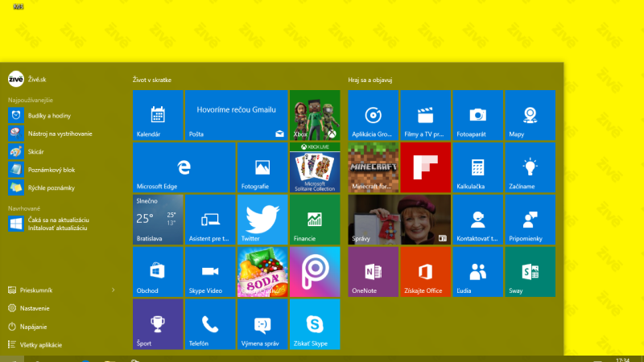Open the Kalendár tile
Screen dimensions: 644x362
(158, 115)
